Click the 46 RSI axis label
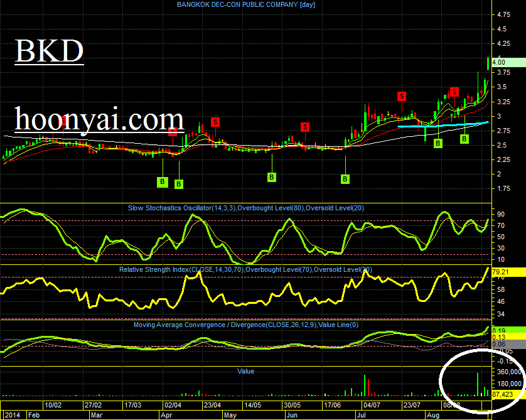This screenshot has height=420, width=526. coord(501,301)
